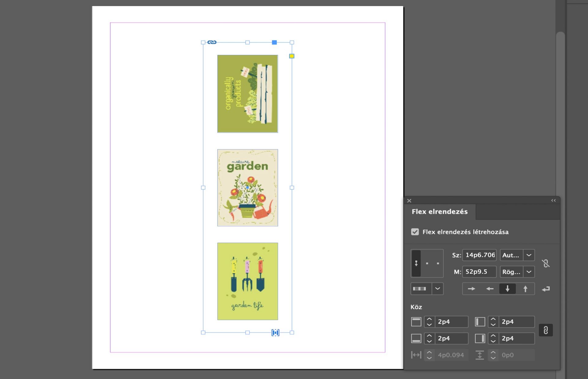
Task: Collapse the panel with double-arrow icon
Action: click(553, 201)
